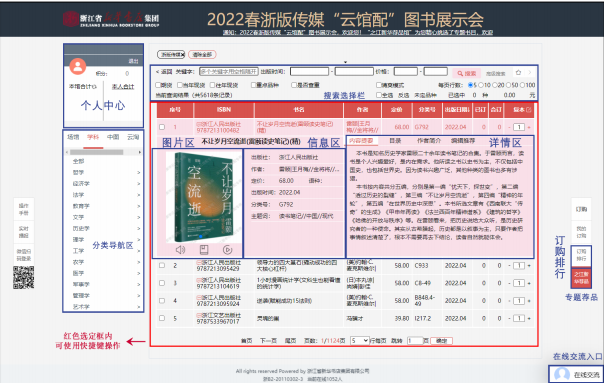This screenshot has width=604, height=383.
Task: Select 50 rows per page radio
Action: click(x=508, y=85)
